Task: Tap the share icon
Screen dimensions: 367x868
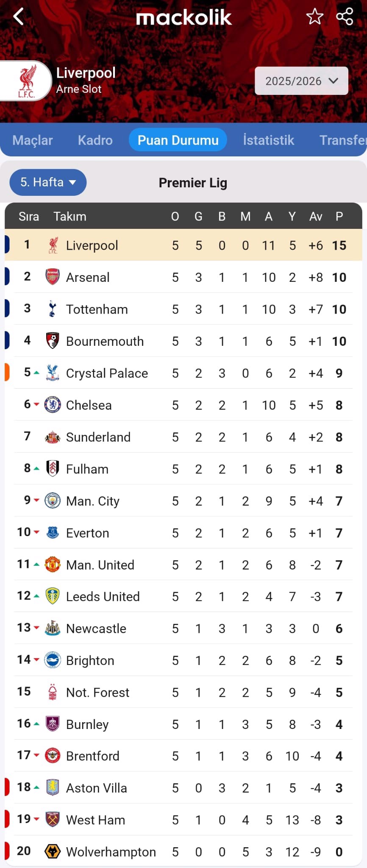Action: (345, 17)
